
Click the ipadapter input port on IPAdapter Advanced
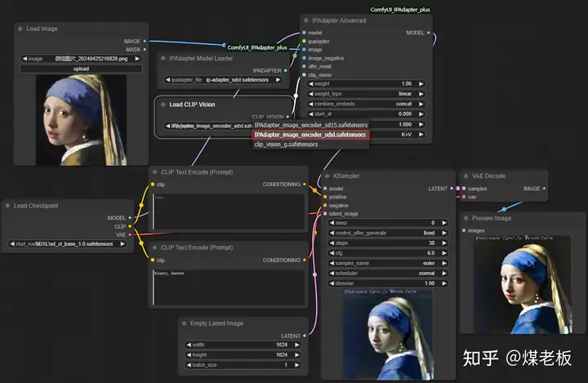coord(304,42)
